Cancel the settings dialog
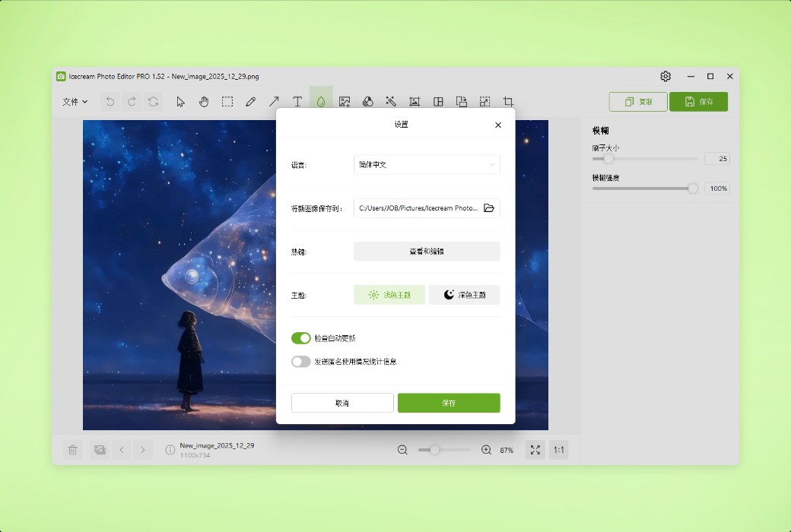Image resolution: width=791 pixels, height=532 pixels. (x=342, y=403)
